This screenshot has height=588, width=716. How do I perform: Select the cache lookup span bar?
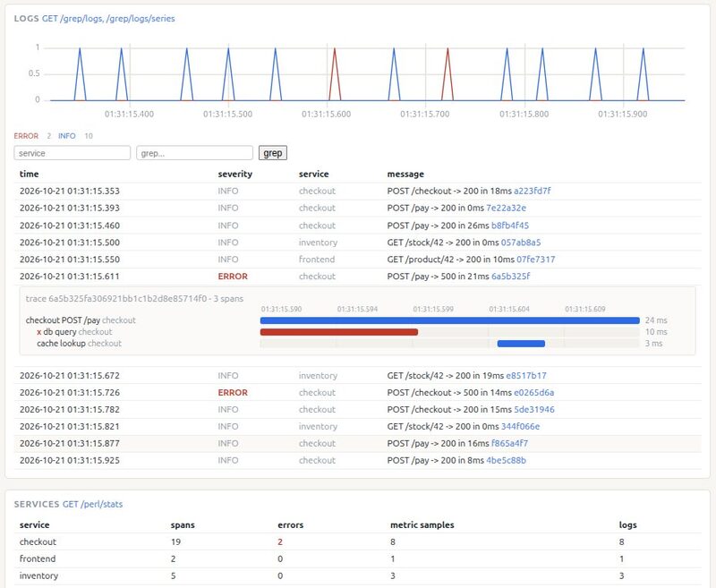click(x=521, y=344)
